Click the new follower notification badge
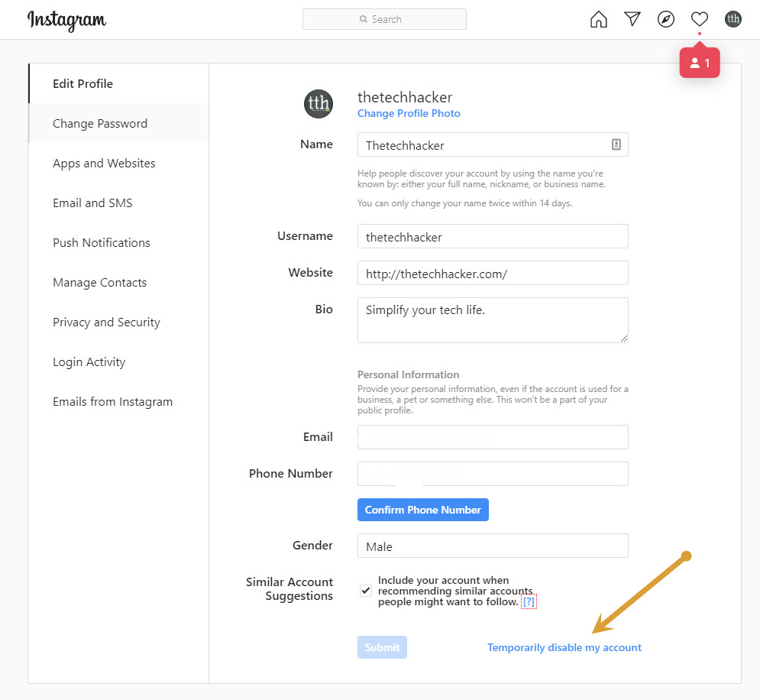760x700 pixels. click(700, 63)
